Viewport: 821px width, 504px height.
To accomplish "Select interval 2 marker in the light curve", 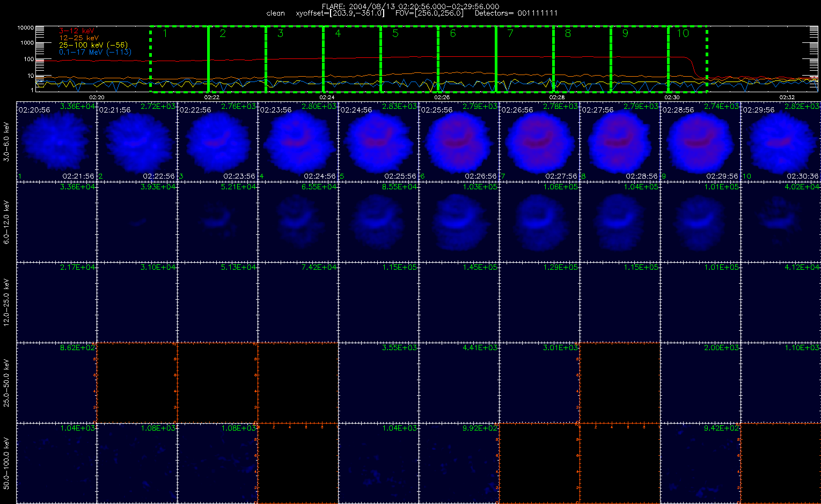I will (x=223, y=34).
